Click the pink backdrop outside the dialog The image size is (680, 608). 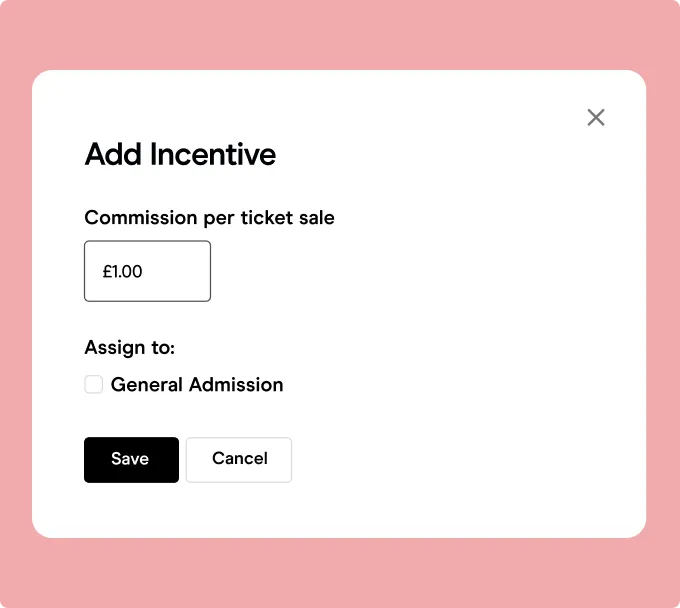(340, 35)
